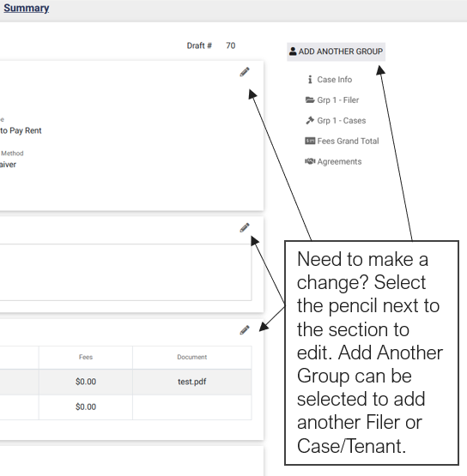This screenshot has width=467, height=476.
Task: Click the pencil icon above the Fees table
Action: tap(245, 330)
